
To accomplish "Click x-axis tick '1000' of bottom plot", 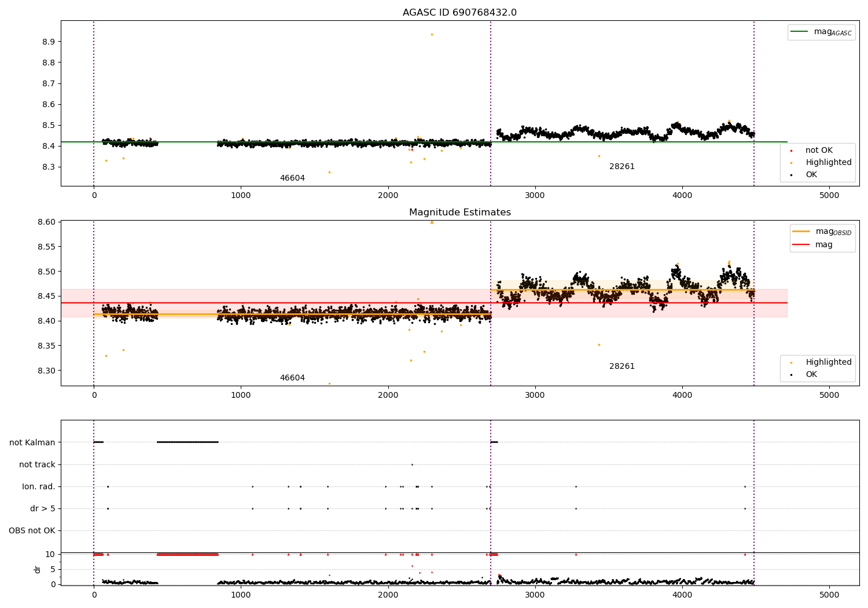I will click(241, 595).
